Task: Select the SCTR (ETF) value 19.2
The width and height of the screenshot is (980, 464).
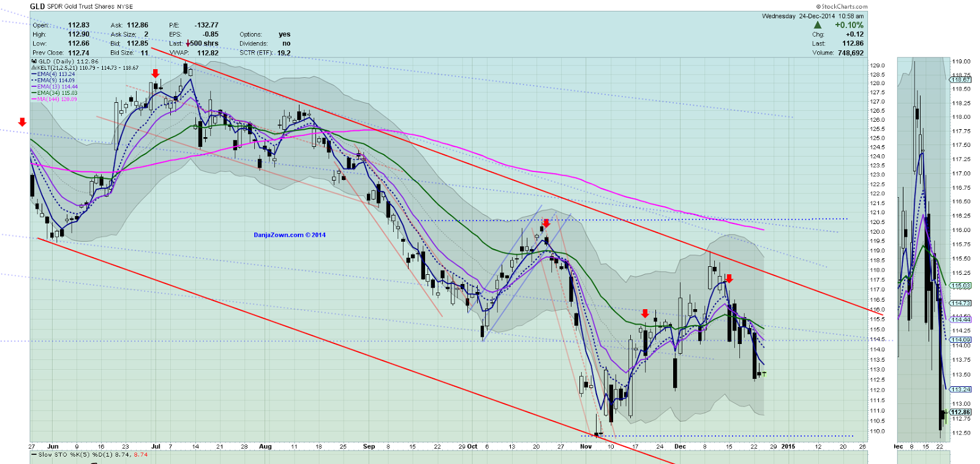Action: pos(284,53)
